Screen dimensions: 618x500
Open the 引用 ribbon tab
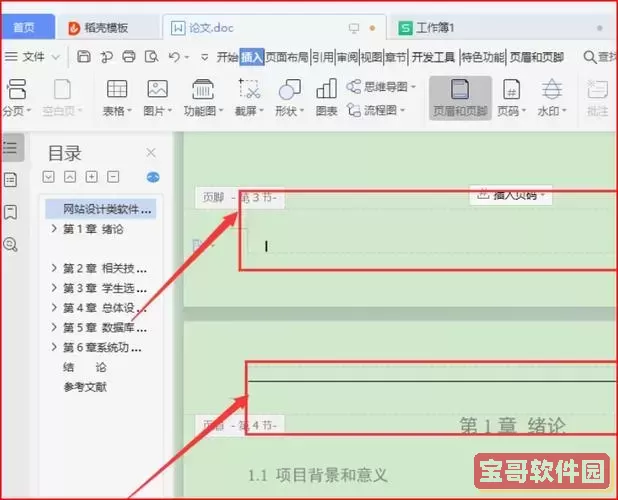(x=323, y=58)
